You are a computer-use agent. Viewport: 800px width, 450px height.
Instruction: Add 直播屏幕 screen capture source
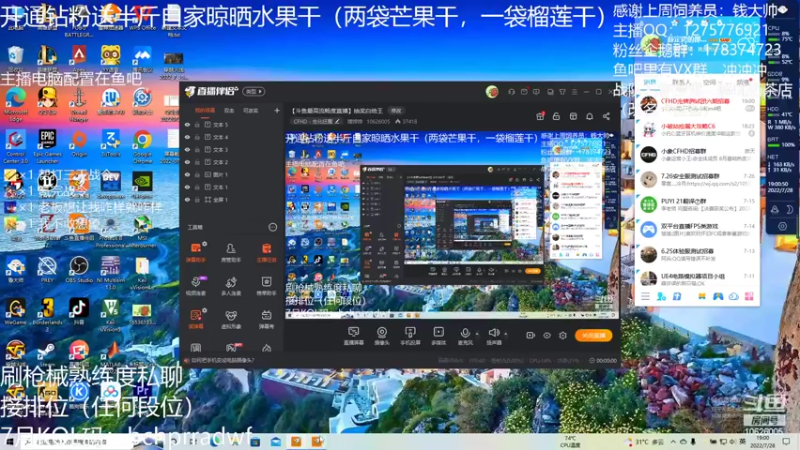point(353,336)
